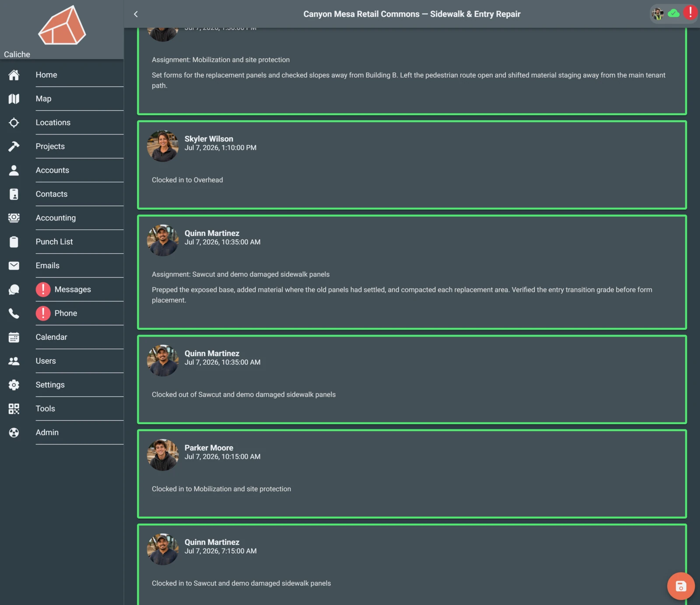Click the Map icon in sidebar
Image resolution: width=700 pixels, height=605 pixels.
coord(14,99)
